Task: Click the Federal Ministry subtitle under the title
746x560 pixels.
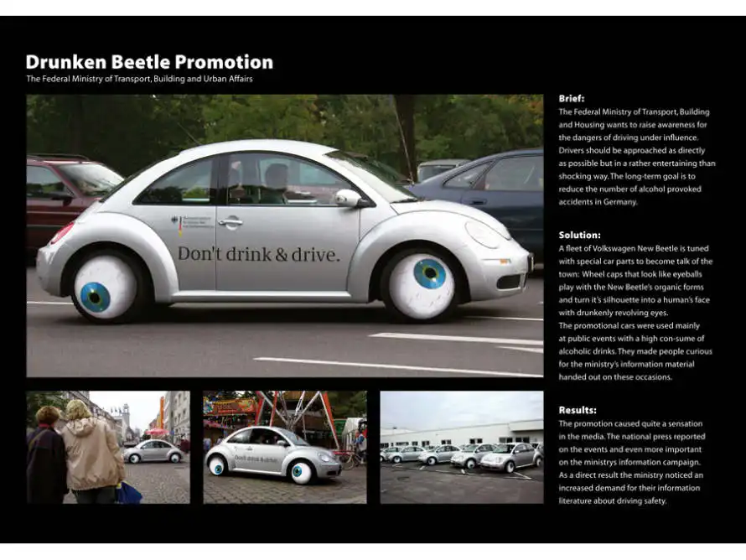Action: [x=139, y=80]
